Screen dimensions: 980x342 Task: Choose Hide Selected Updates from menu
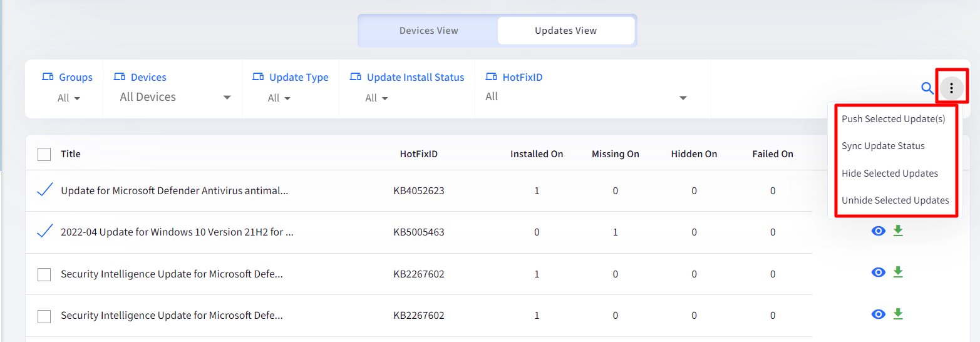click(x=890, y=174)
